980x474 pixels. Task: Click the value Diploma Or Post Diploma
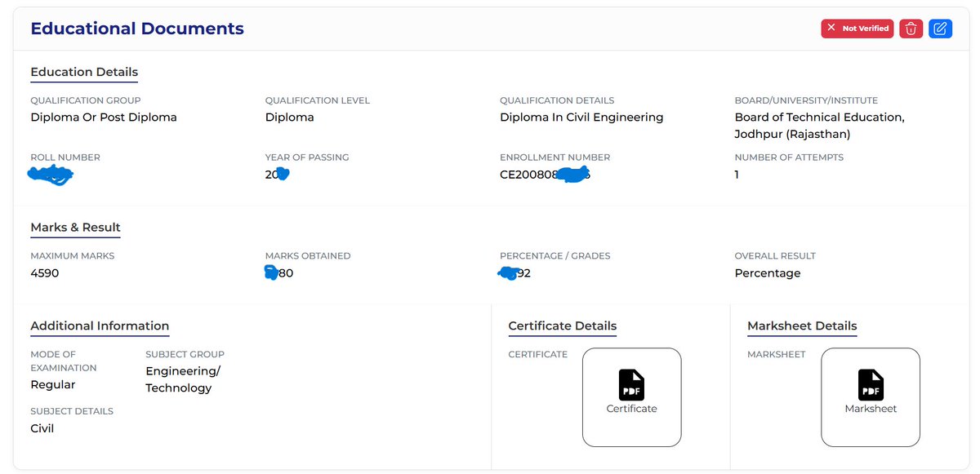[x=104, y=117]
